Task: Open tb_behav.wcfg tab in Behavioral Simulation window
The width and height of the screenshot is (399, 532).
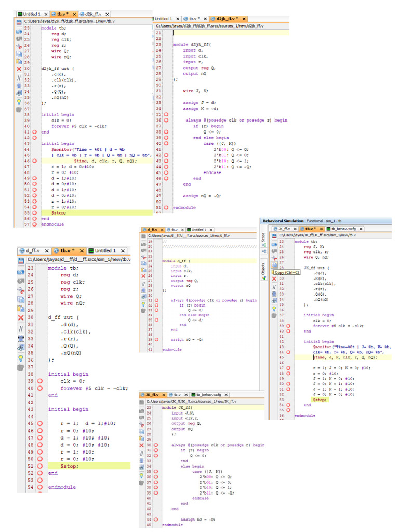Action: click(x=342, y=229)
